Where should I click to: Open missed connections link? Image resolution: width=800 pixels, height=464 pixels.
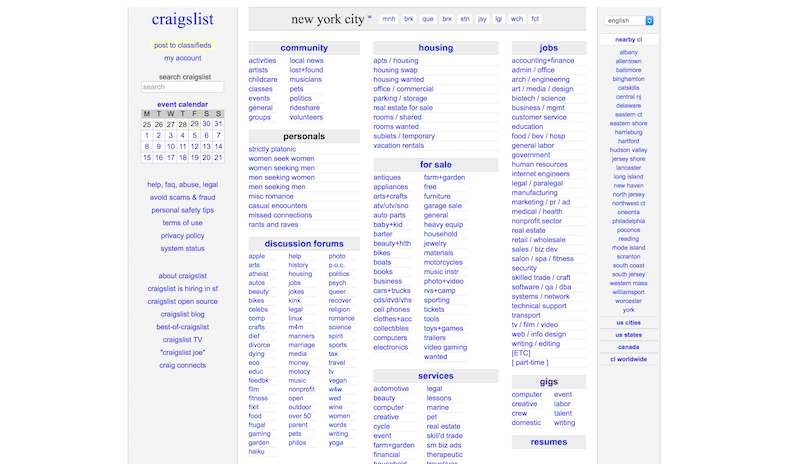coord(280,215)
